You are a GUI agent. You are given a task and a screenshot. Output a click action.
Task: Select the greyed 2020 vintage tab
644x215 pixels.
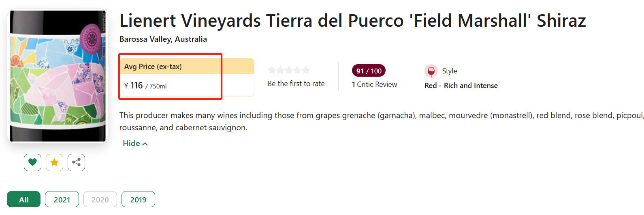(100, 199)
